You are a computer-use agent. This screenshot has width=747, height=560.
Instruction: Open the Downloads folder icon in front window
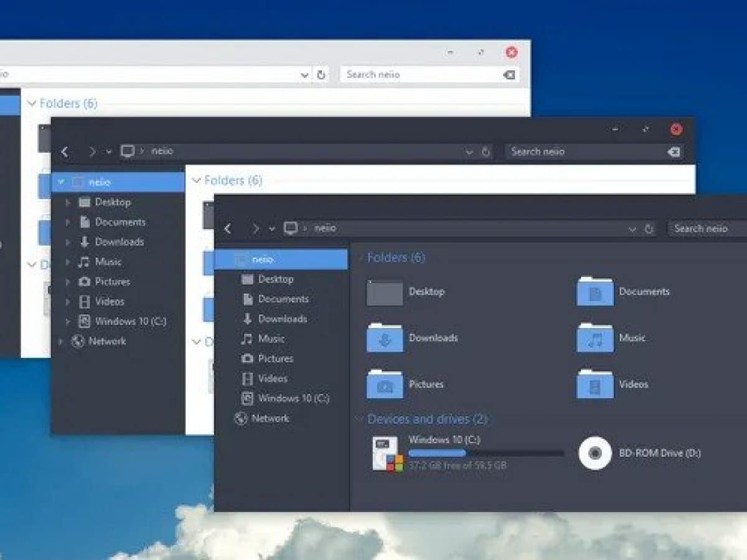pos(384,338)
